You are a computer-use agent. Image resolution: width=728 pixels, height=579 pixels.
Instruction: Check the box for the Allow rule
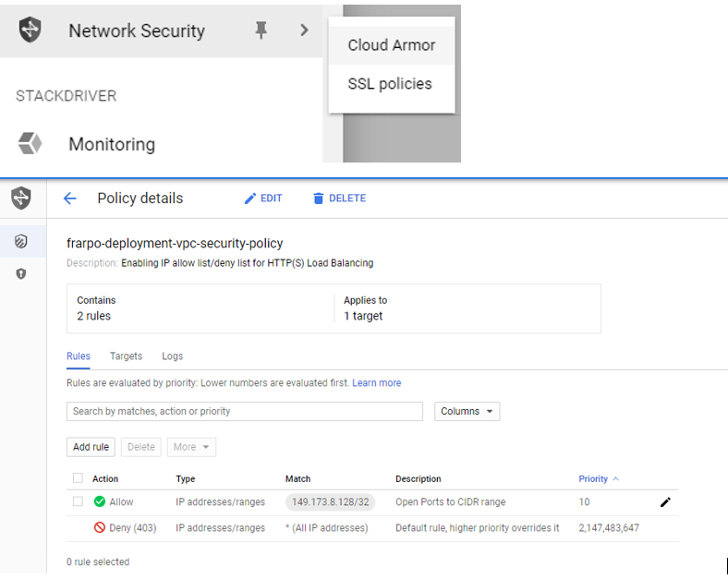(78, 502)
